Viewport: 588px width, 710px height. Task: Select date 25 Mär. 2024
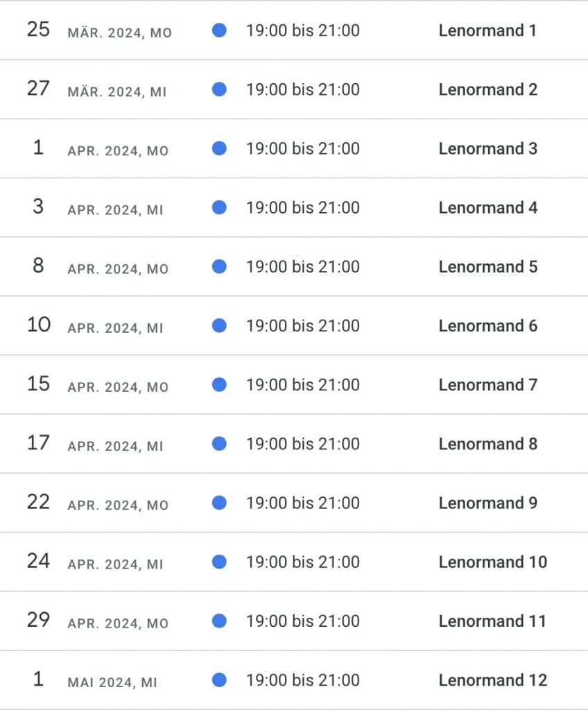[38, 30]
